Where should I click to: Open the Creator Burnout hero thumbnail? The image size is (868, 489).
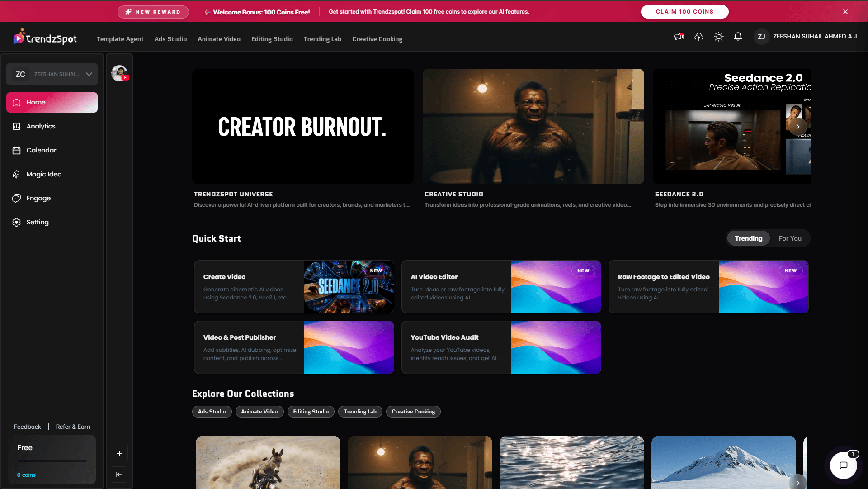(303, 126)
